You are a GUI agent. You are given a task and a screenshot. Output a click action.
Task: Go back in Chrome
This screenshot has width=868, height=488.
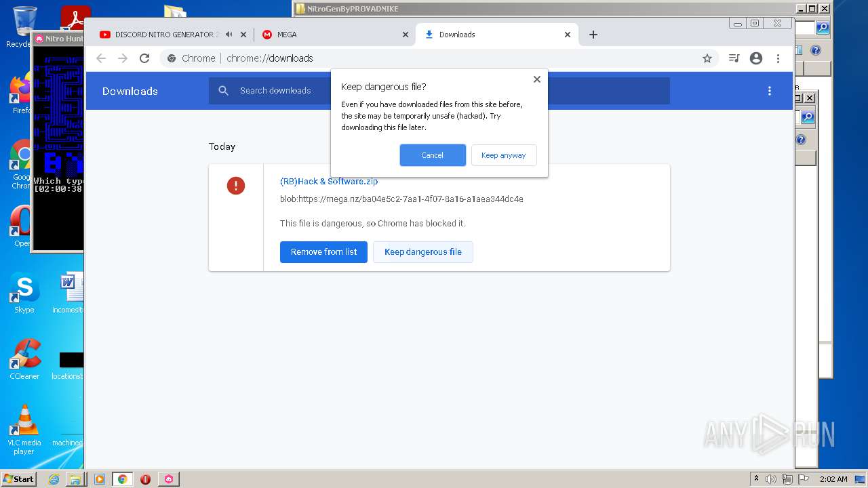101,58
